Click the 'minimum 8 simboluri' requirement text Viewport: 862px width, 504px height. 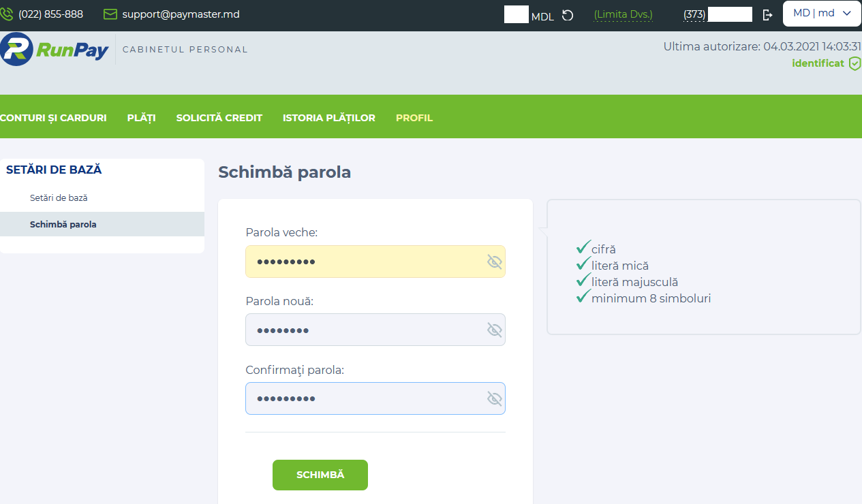651,298
